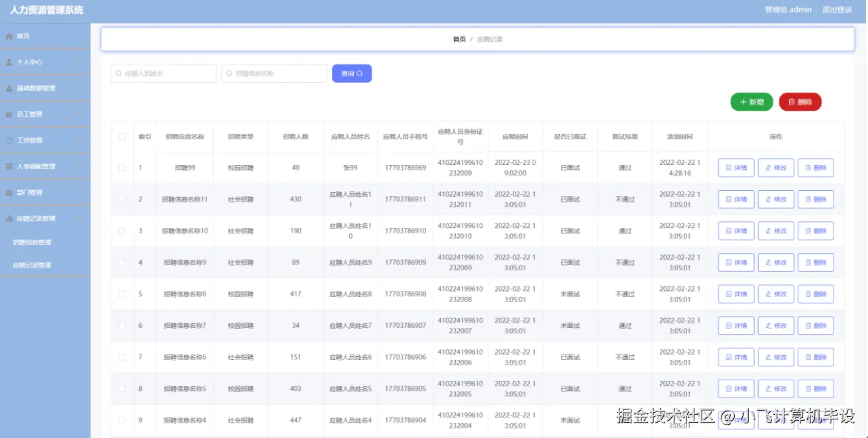Expand 人事调配管理 dropdown arrow

tap(79, 166)
